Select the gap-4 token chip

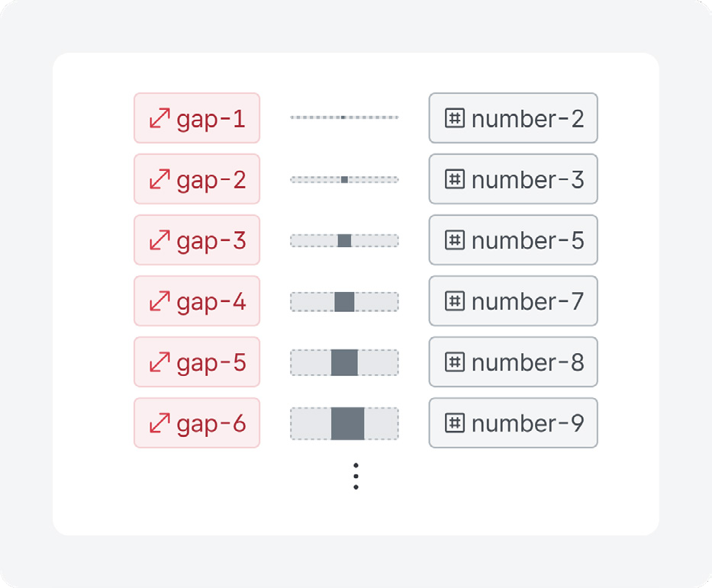(197, 300)
